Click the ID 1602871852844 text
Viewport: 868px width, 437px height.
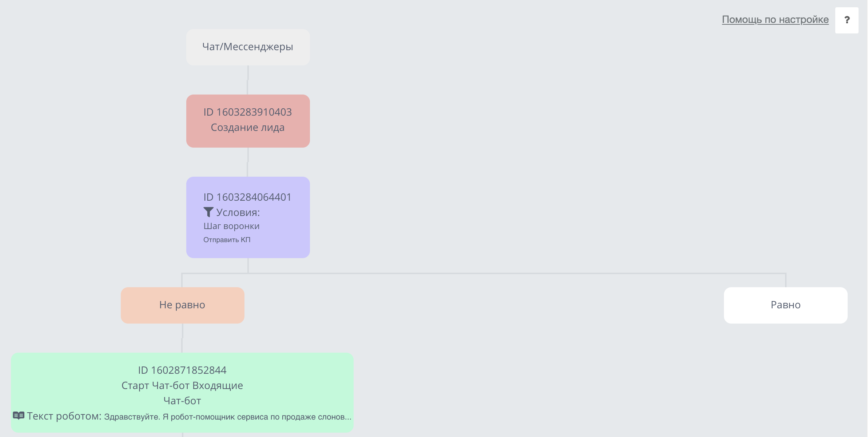click(x=182, y=370)
